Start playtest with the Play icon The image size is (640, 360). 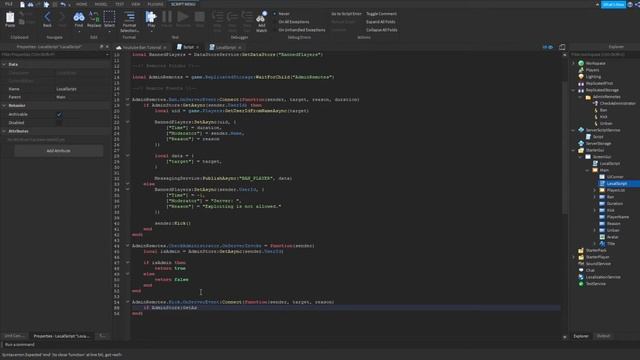[x=151, y=17]
